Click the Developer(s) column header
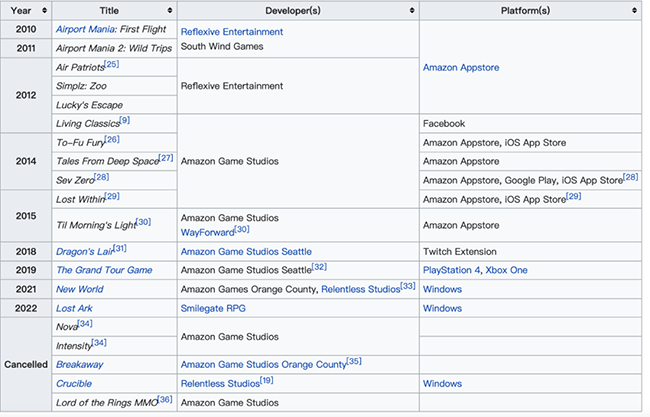The width and height of the screenshot is (650, 417). pos(298,10)
